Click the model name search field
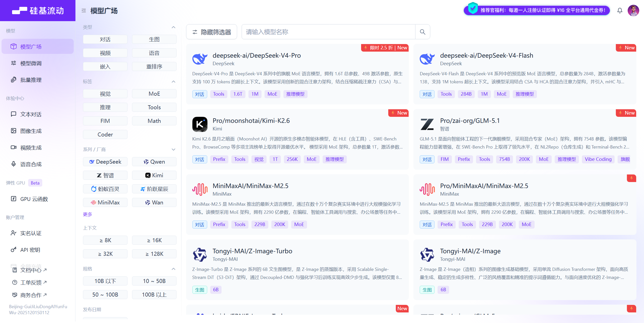The image size is (644, 323). [328, 32]
